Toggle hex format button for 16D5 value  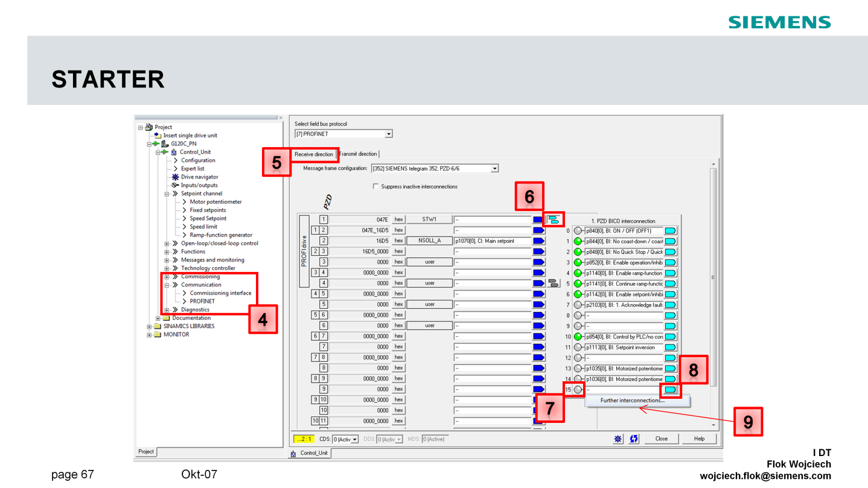pyautogui.click(x=398, y=241)
